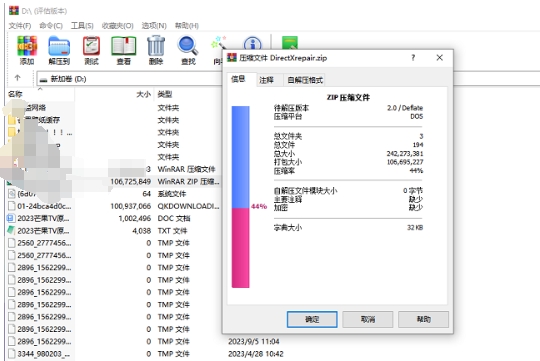This screenshot has width=540, height=361.
Task: Close the DirectXrepair.zip dialog
Action: point(439,58)
